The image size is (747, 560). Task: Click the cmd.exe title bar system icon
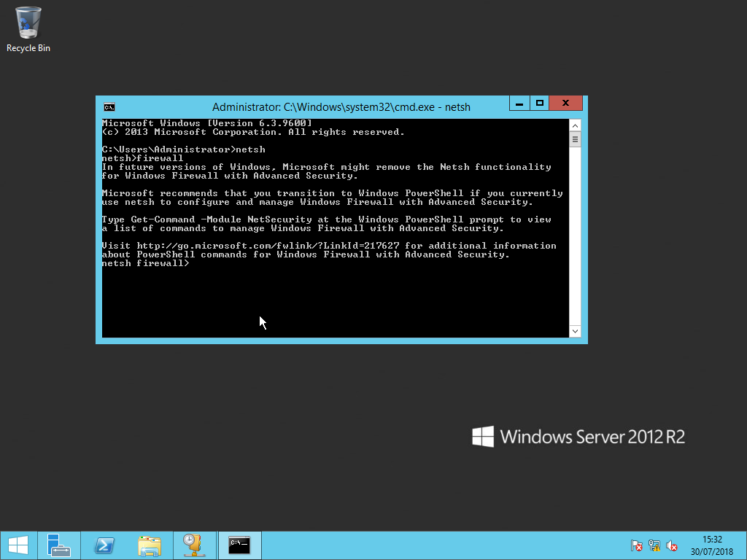tap(109, 107)
